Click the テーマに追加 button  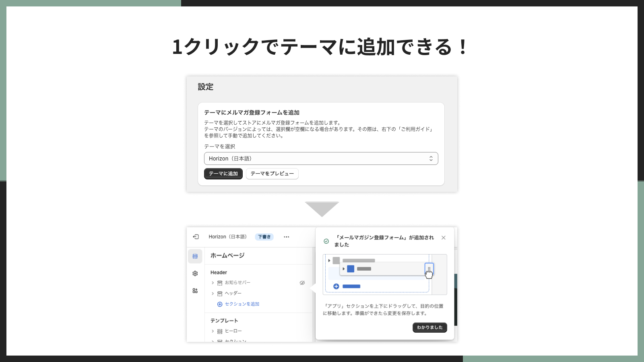(223, 174)
